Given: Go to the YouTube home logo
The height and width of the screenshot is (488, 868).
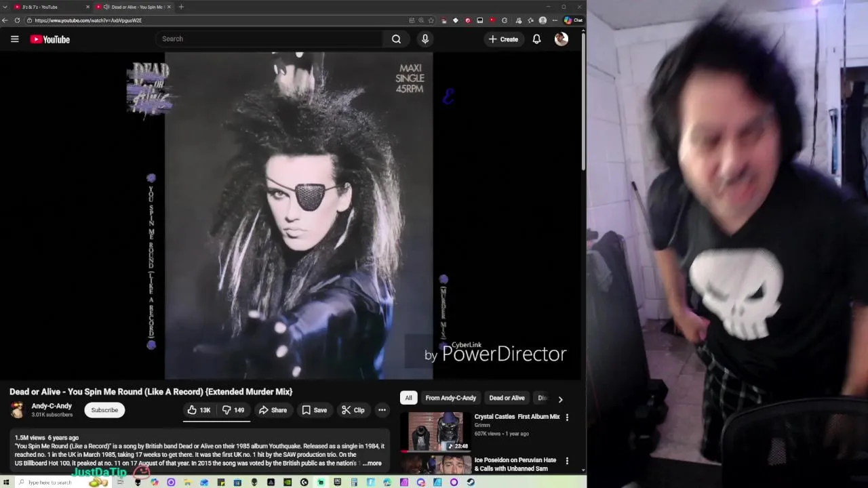Looking at the screenshot, I should (x=50, y=39).
